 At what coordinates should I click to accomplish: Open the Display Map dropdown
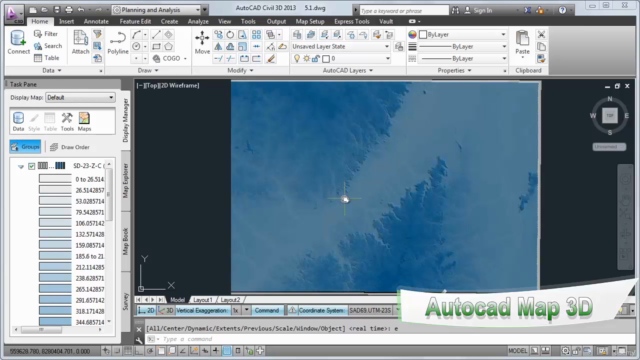point(80,98)
